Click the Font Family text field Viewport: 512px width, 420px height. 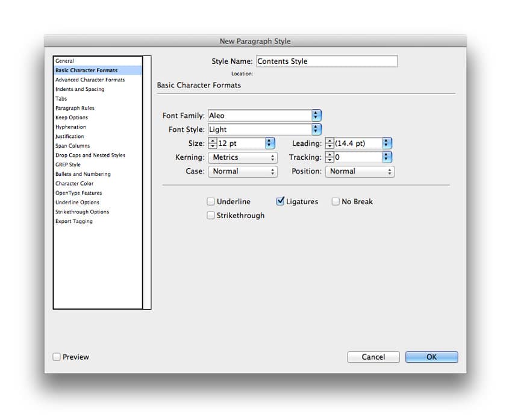[x=260, y=116]
